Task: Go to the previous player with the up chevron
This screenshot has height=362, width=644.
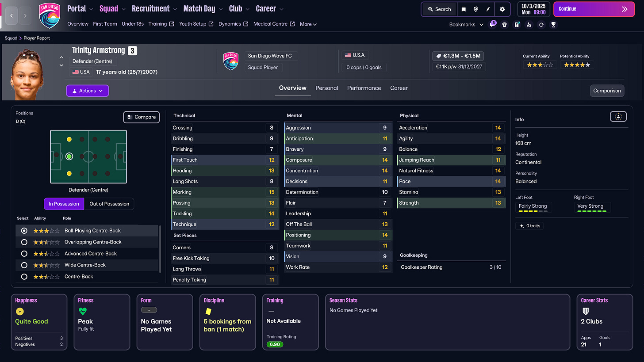Action: tap(61, 57)
